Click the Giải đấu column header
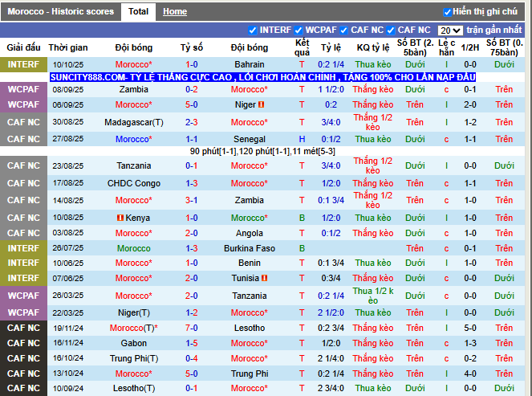Image resolution: width=532 pixels, height=396 pixels. coord(23,47)
